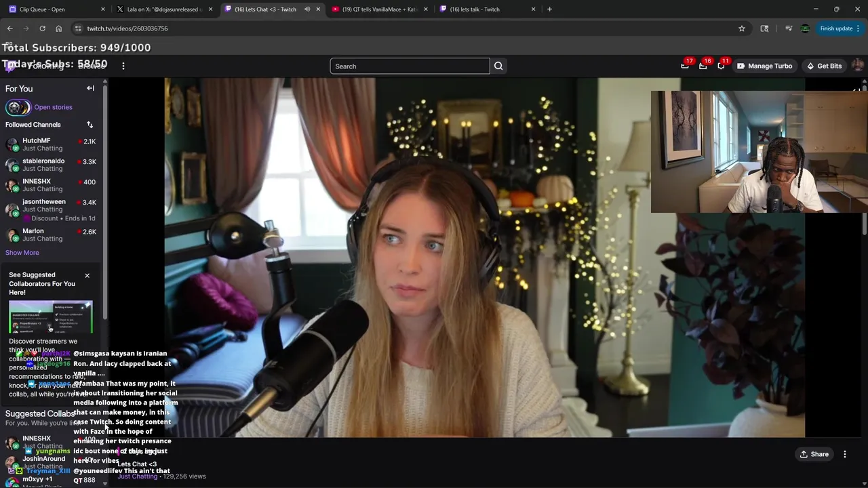
Task: Sort the Followed Channels list
Action: pyautogui.click(x=90, y=125)
